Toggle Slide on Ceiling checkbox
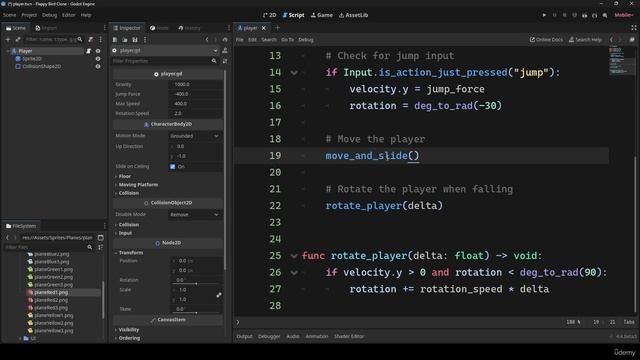The image size is (640, 360). coord(173,167)
